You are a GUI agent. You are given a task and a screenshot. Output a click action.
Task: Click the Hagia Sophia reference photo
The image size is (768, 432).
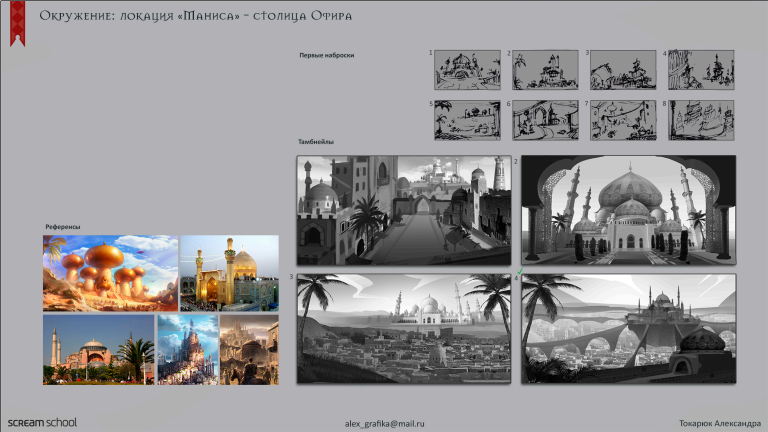click(98, 350)
